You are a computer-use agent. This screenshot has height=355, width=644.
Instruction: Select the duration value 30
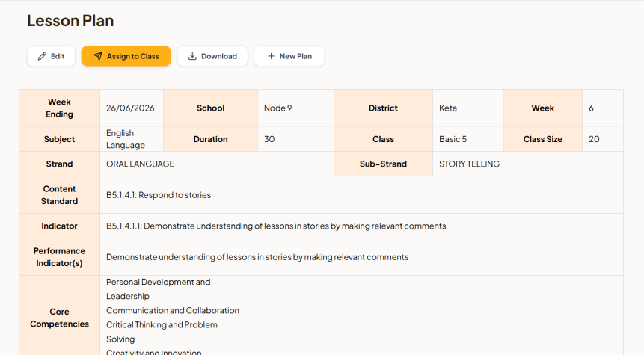pyautogui.click(x=269, y=139)
